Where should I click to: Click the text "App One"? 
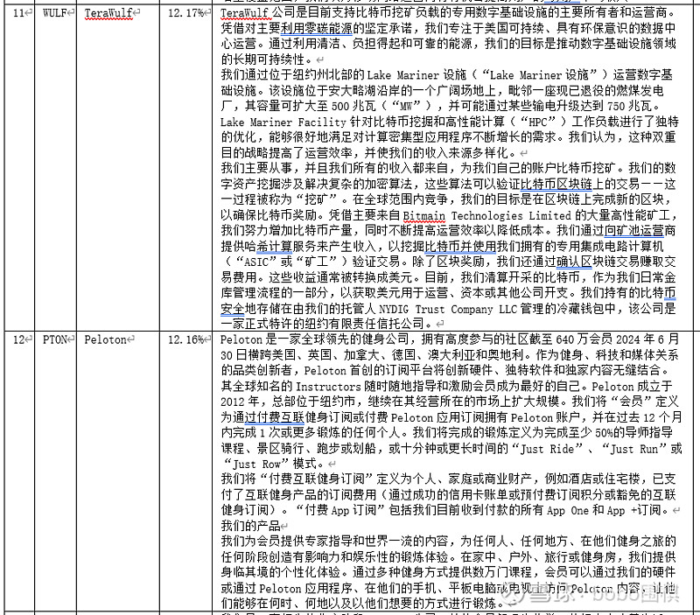pyautogui.click(x=568, y=511)
